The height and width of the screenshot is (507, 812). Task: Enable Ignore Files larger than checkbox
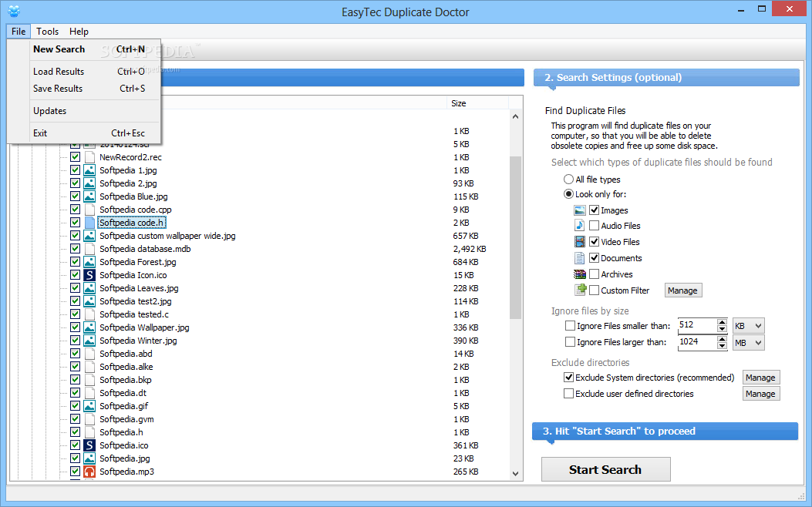pyautogui.click(x=570, y=342)
